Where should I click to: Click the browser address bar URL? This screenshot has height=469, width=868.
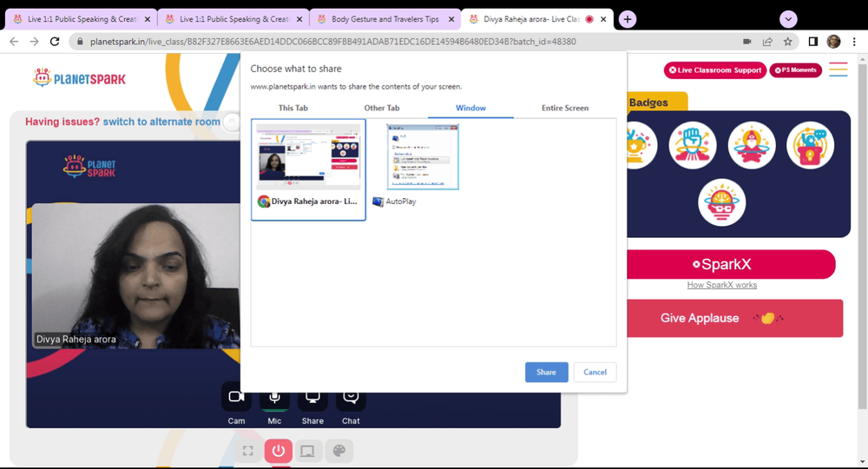[x=332, y=42]
